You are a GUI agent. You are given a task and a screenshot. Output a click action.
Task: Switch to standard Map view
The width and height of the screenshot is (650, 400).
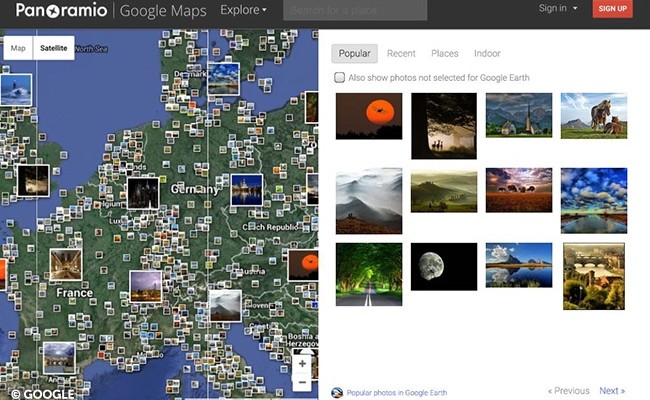tap(18, 48)
